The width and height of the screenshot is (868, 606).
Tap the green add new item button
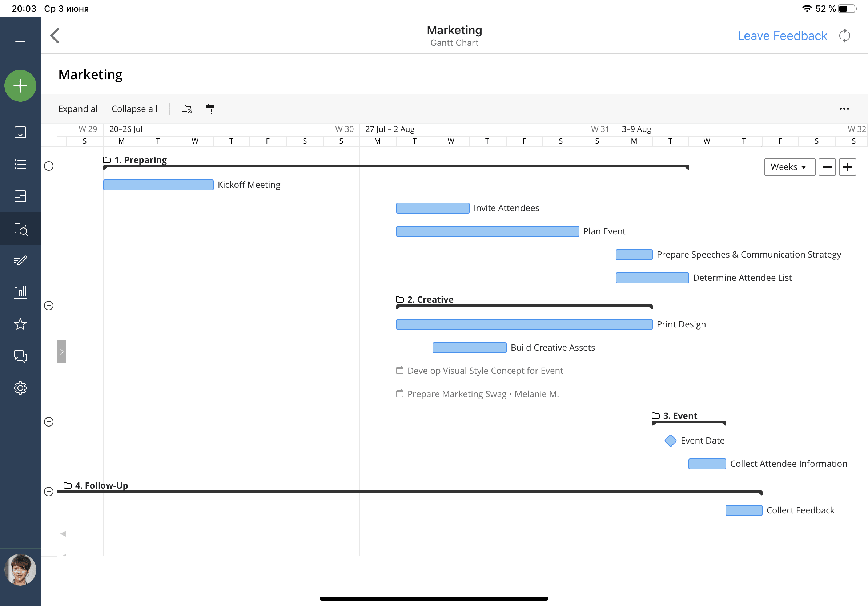(x=20, y=86)
